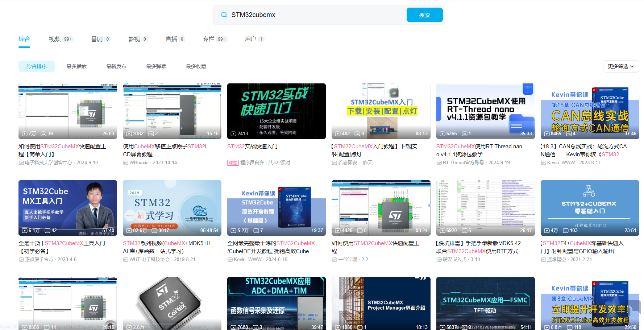The height and width of the screenshot is (330, 644).
Task: Click the UP icon before 正点原子官方
Action: click(x=21, y=260)
